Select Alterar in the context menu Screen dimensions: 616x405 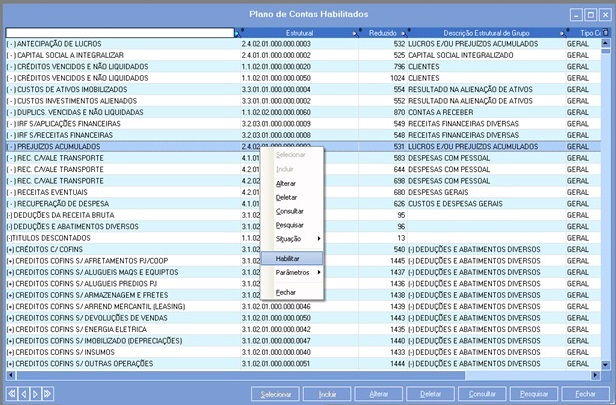[x=286, y=184]
